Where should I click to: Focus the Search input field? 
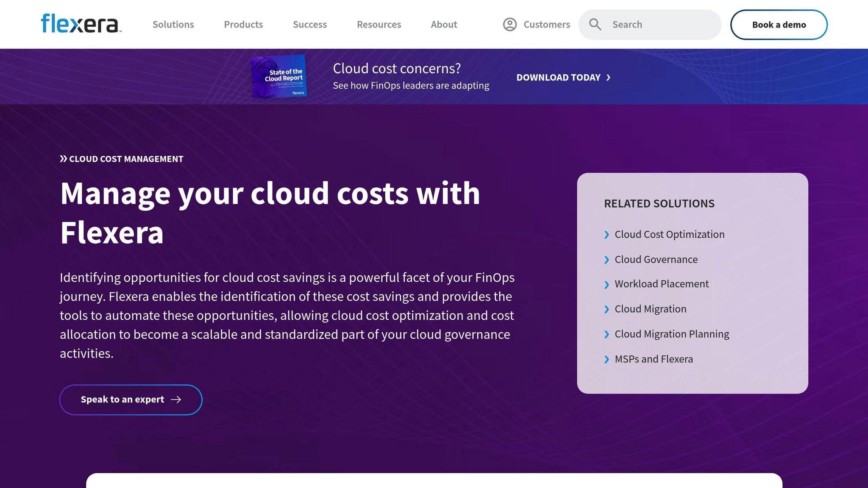pos(650,25)
